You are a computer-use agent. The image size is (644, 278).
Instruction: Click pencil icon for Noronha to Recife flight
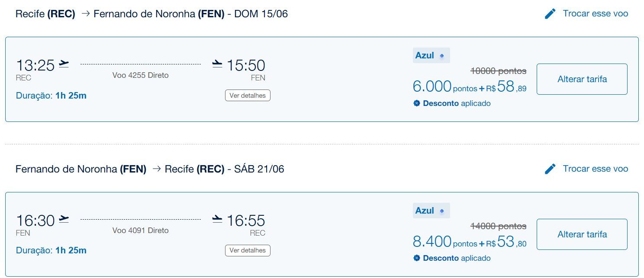pos(550,169)
